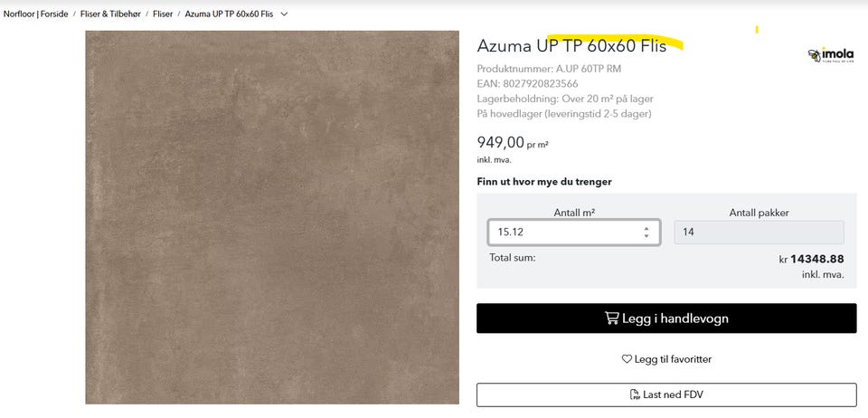Click the PDF file icon
The width and height of the screenshot is (868, 418).
(635, 395)
